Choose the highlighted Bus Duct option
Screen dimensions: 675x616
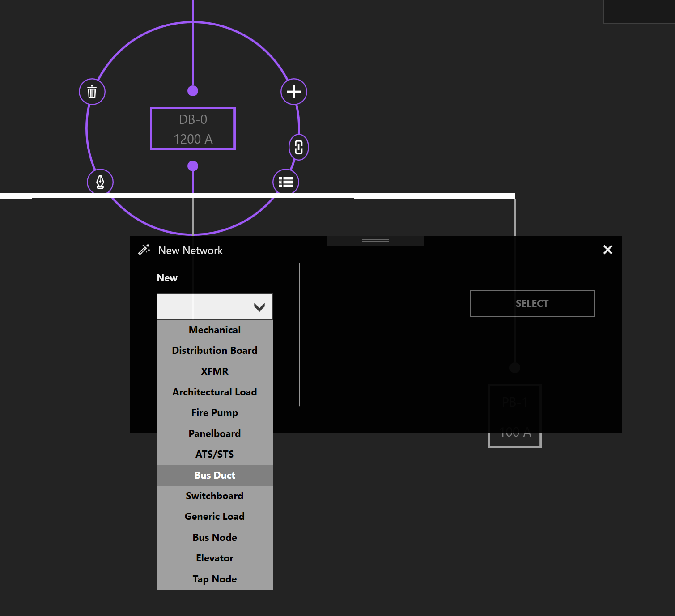pos(215,476)
